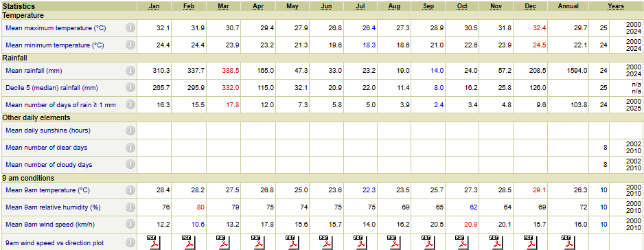The width and height of the screenshot is (644, 250).
Task: Open Mean number of days of rain link
Action: pos(61,105)
